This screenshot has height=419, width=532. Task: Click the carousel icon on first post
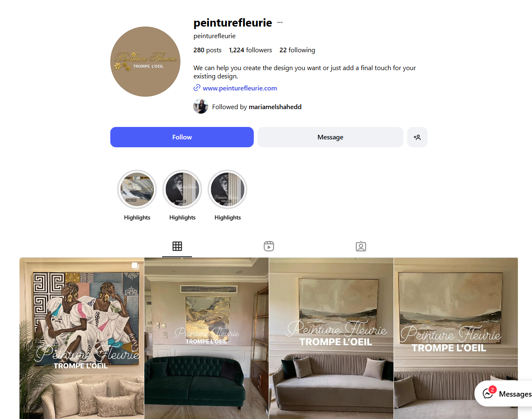coord(135,266)
